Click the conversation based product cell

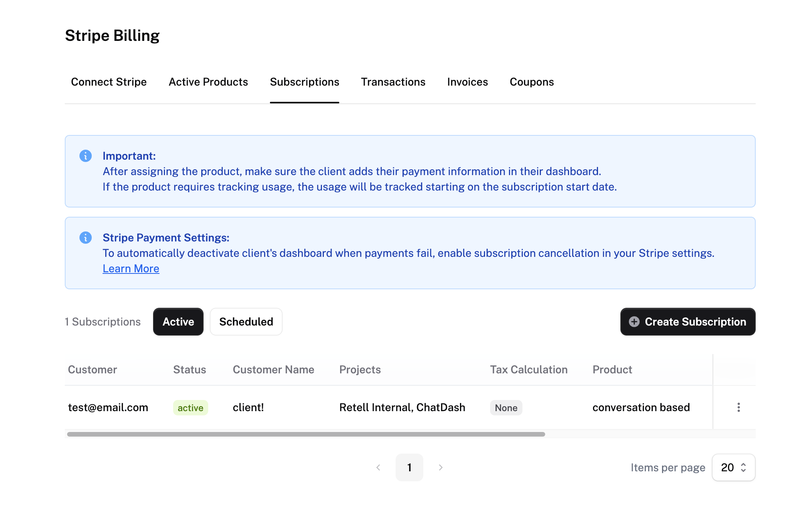coord(641,407)
